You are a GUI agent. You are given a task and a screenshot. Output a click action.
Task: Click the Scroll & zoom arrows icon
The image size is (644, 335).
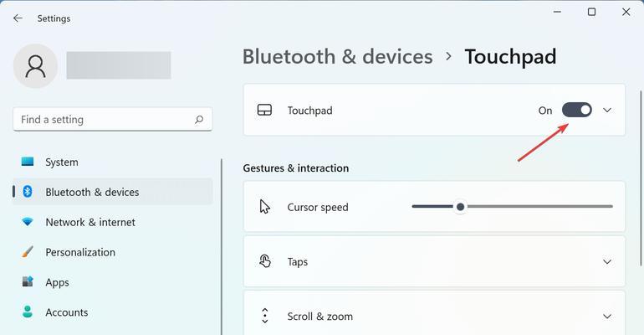[x=265, y=316]
